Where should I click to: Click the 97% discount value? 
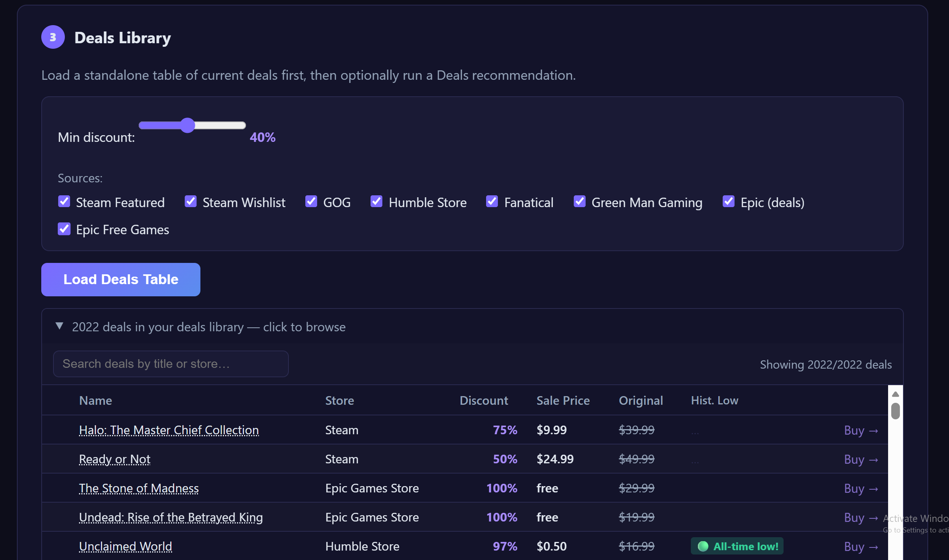click(505, 546)
